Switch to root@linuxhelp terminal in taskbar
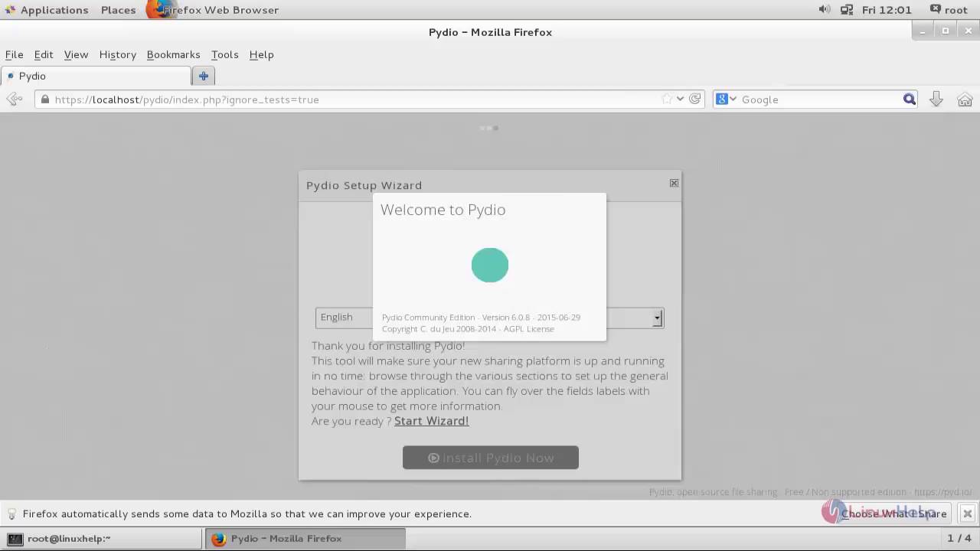980x551 pixels. coord(103,539)
